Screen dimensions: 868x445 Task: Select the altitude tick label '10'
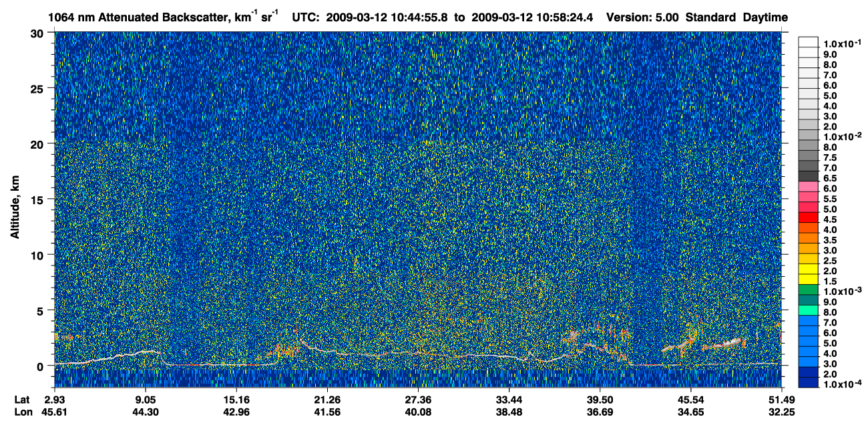[39, 255]
